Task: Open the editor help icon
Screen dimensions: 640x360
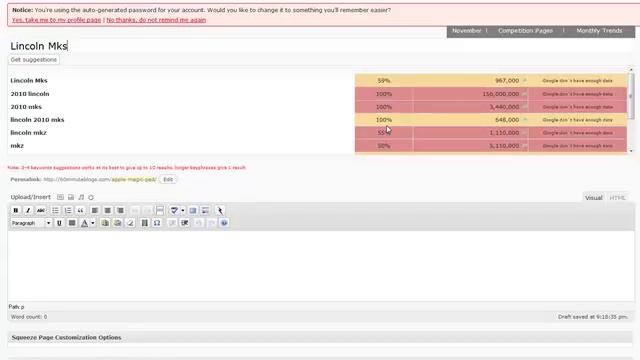Action: pos(224,223)
